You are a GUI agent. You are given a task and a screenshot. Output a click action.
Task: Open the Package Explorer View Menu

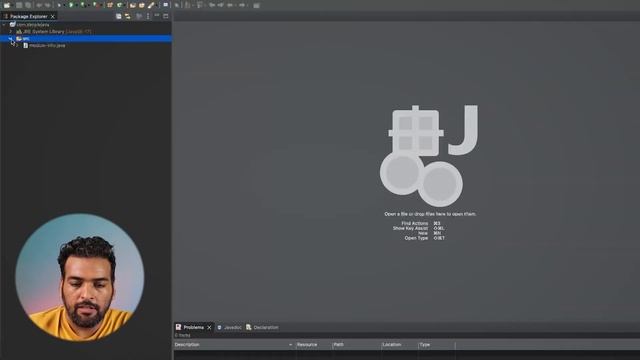click(148, 16)
